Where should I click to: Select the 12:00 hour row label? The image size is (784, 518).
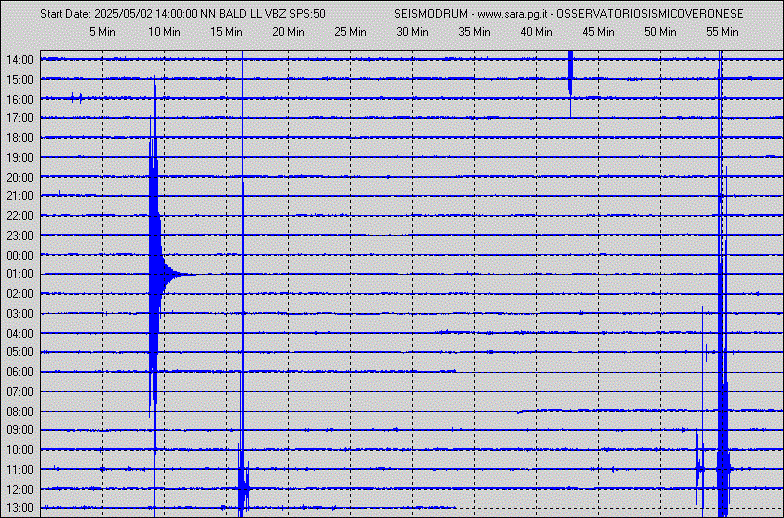[20, 489]
